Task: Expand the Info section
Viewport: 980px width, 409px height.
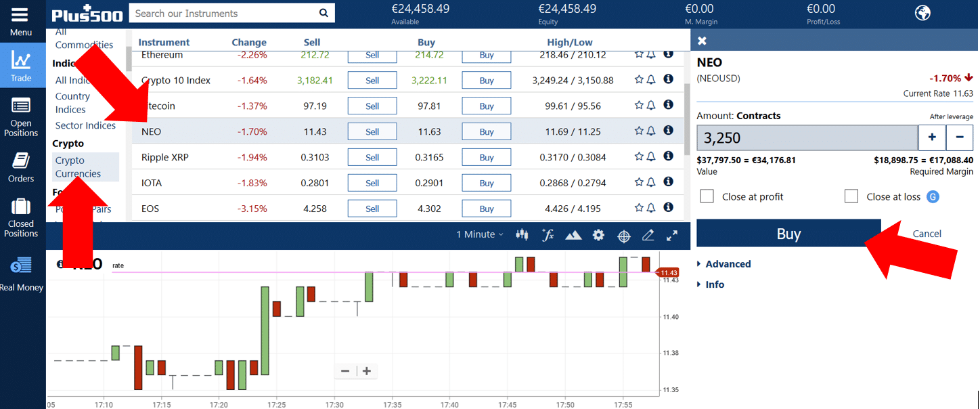Action: tap(714, 284)
